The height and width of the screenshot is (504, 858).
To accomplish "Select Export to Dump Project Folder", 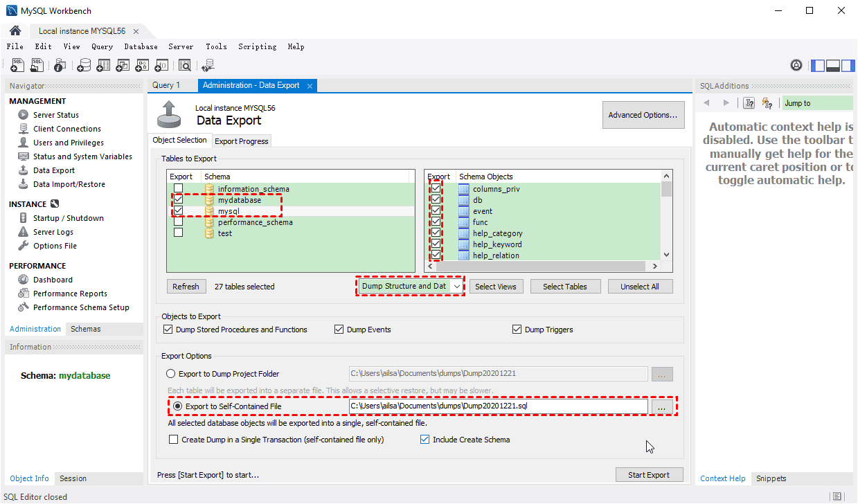I will coord(171,374).
